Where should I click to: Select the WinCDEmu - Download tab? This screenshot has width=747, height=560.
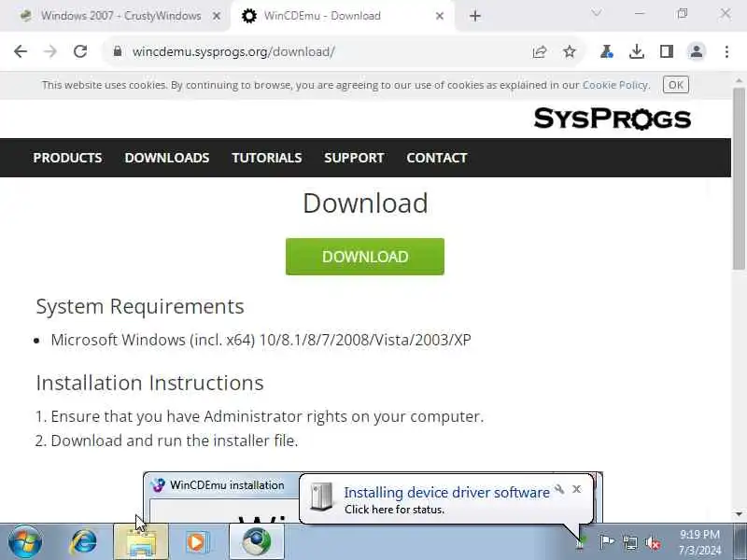click(342, 16)
